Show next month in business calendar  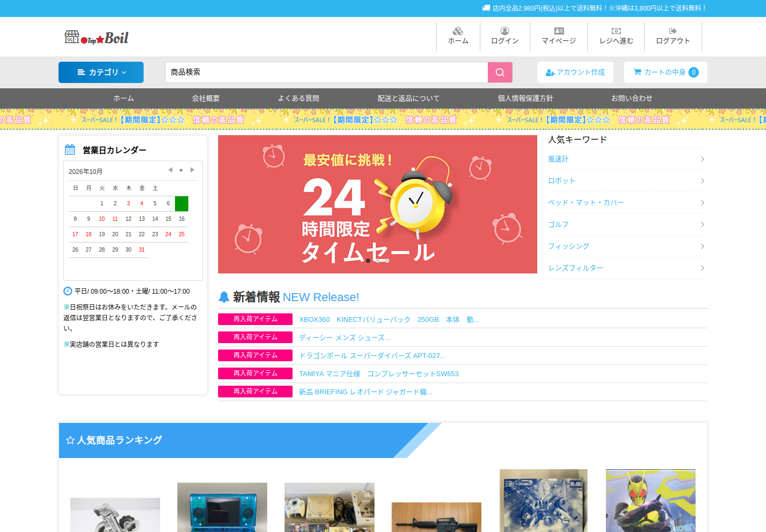(x=192, y=170)
